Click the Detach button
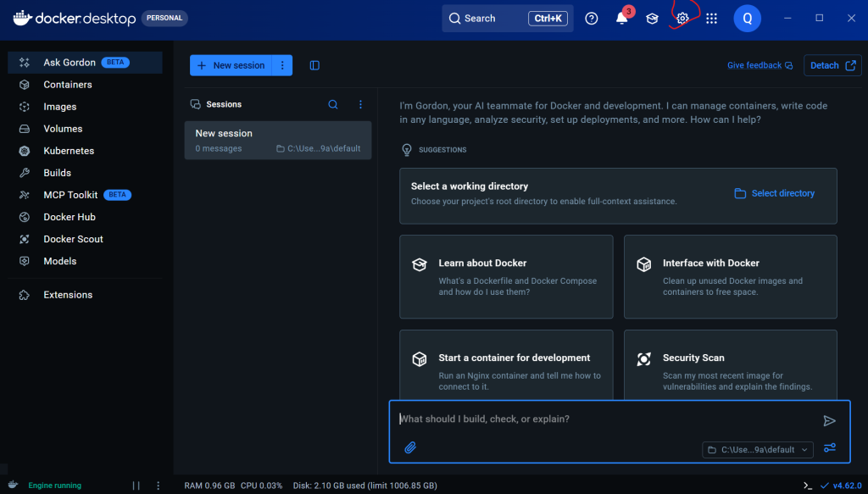868x494 pixels. tap(832, 65)
